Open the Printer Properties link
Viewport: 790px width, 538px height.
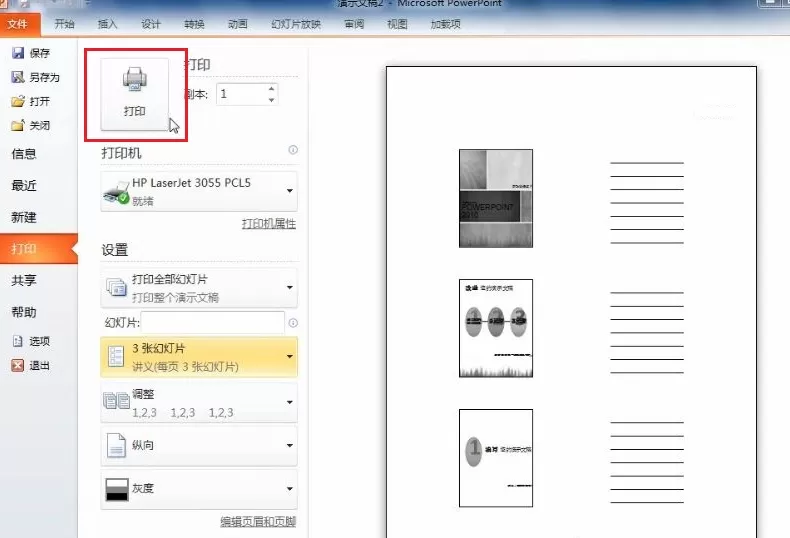coord(269,224)
